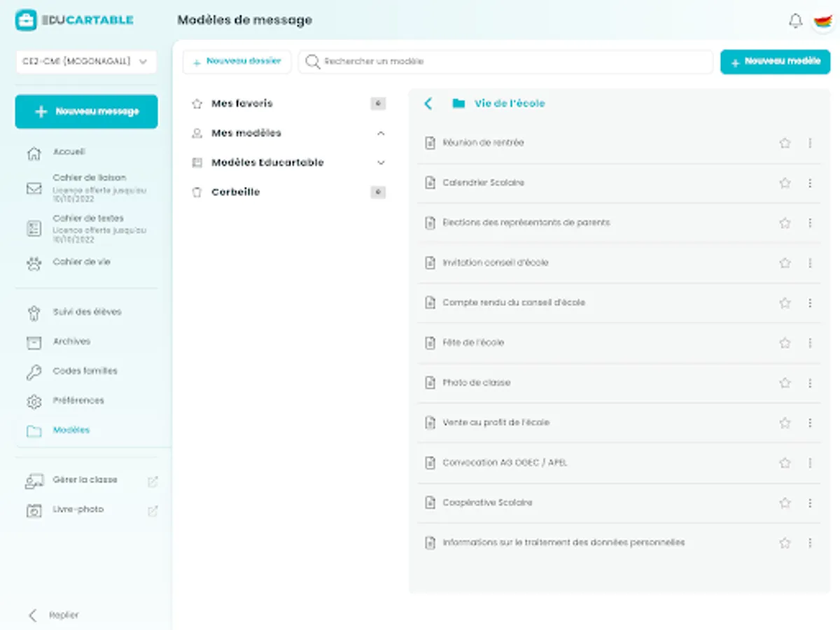Click the Educartable logo
The image size is (840, 630).
click(74, 20)
